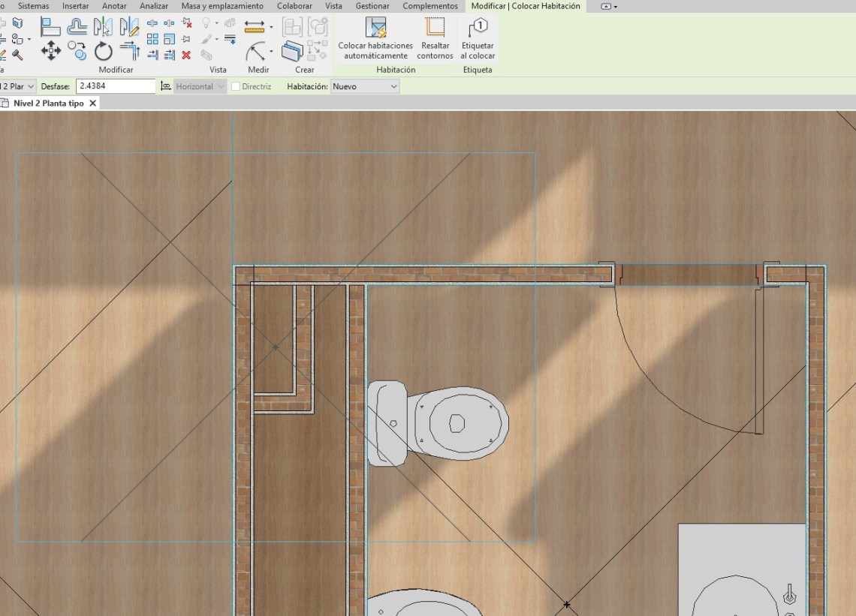Click the Aligned Dimension measure icon
This screenshot has height=616, width=856.
[x=255, y=27]
